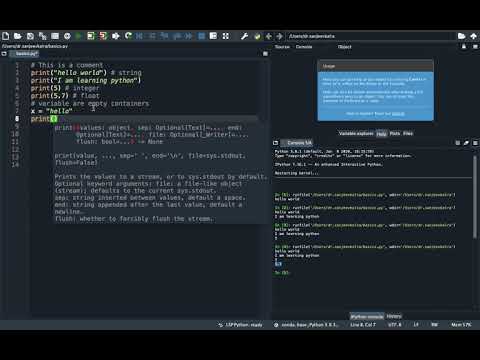Image resolution: width=480 pixels, height=360 pixels.
Task: Open the PYTHONPATH manager icon
Action: coord(257,36)
